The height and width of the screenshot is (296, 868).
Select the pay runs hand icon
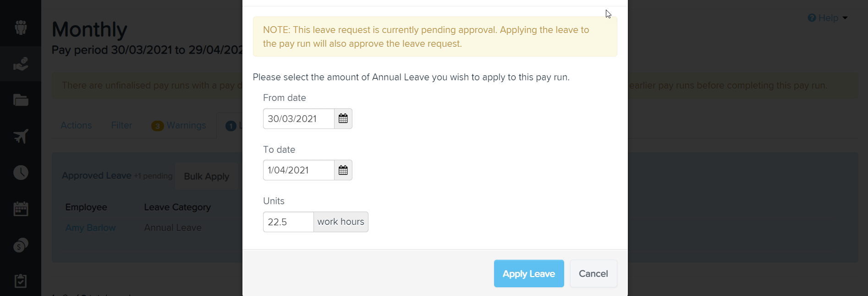click(21, 64)
